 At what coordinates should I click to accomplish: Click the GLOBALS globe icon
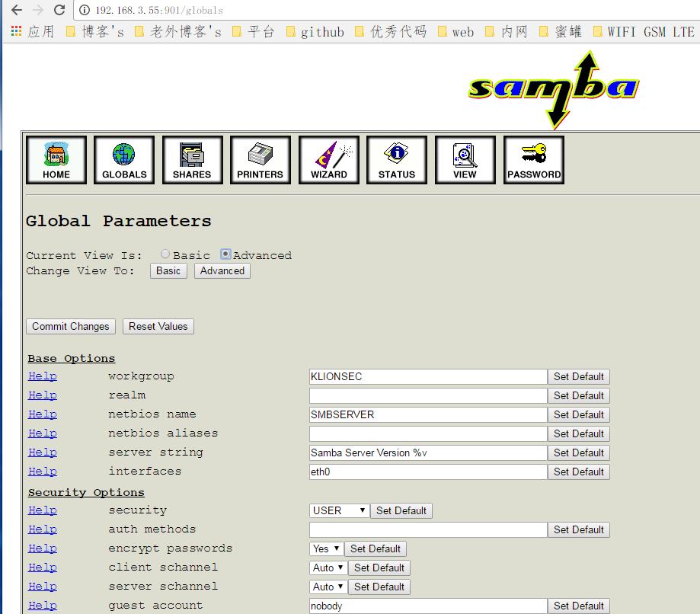click(x=124, y=160)
